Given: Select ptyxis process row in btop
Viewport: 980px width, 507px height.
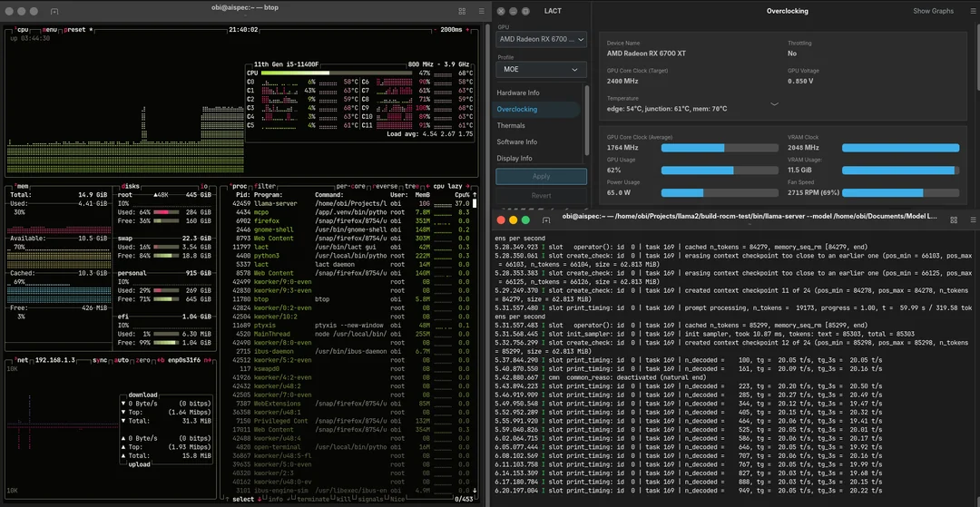Looking at the screenshot, I should tap(348, 326).
